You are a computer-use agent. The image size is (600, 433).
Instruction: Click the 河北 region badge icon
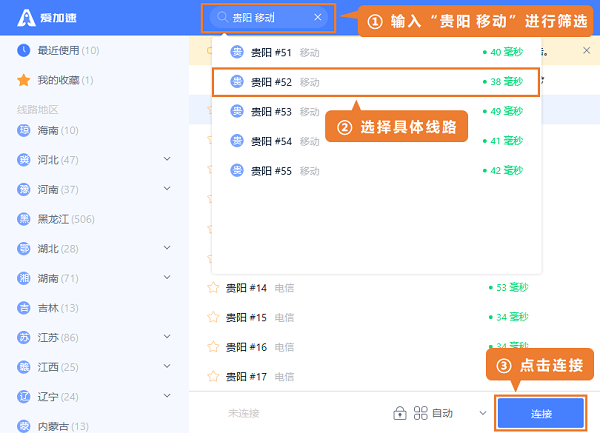click(x=24, y=160)
